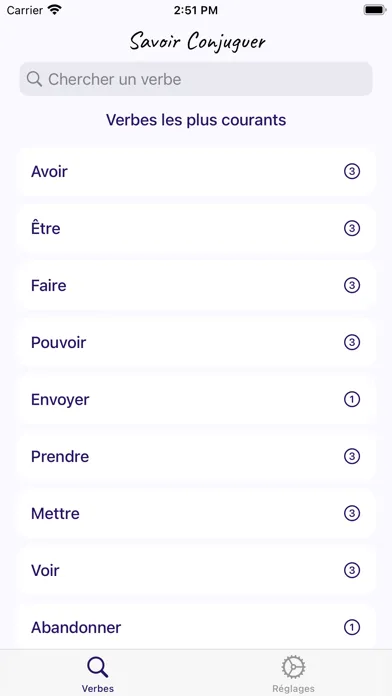Click the magnifying glass in search bar

(x=34, y=79)
